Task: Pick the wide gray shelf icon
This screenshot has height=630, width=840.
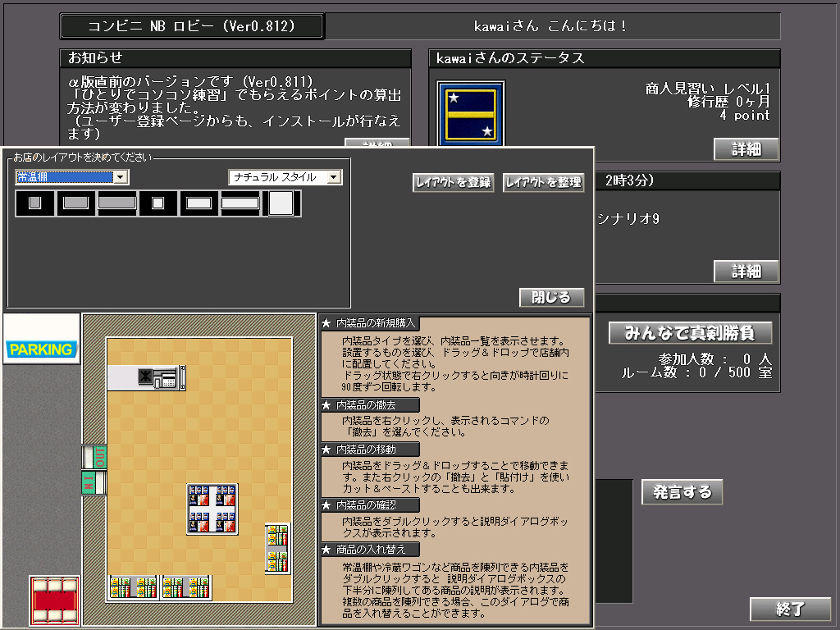Action: point(117,203)
